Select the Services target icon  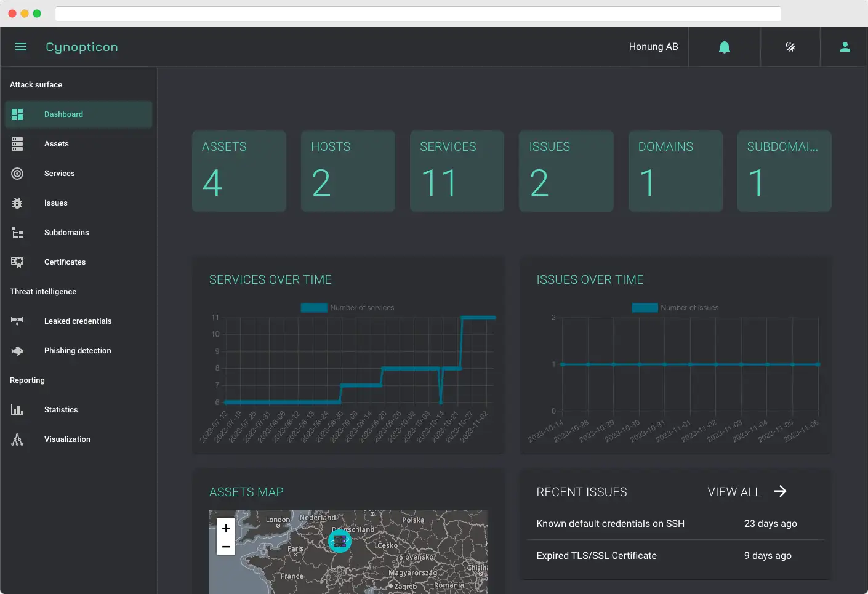pos(17,174)
